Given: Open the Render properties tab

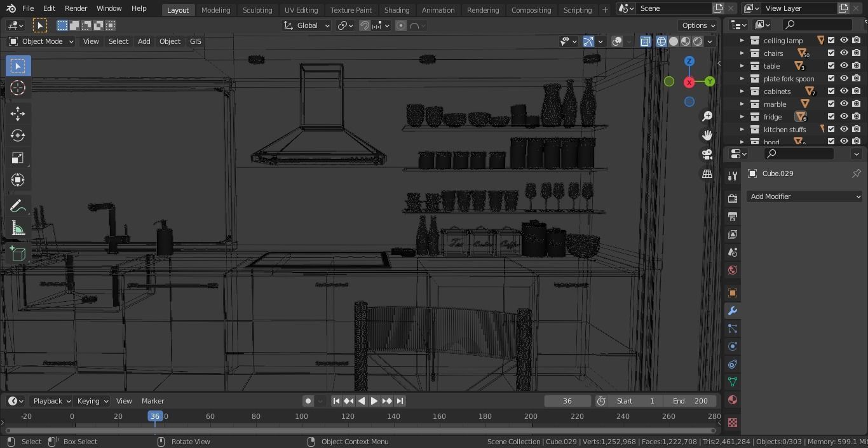Looking at the screenshot, I should point(732,199).
